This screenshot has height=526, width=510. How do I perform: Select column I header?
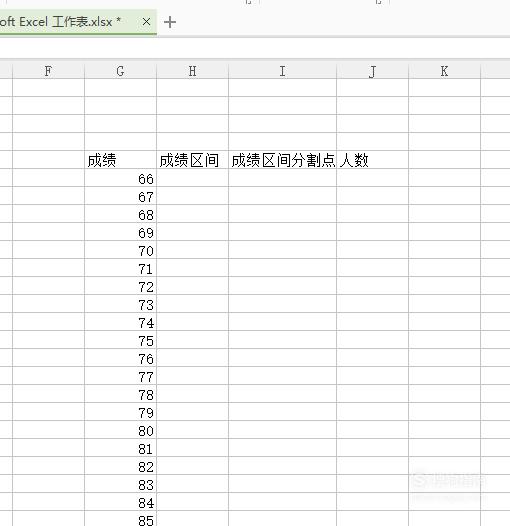tap(283, 71)
